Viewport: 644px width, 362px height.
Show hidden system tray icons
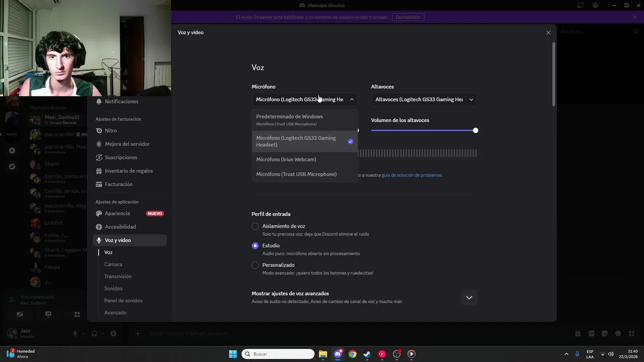pyautogui.click(x=567, y=354)
